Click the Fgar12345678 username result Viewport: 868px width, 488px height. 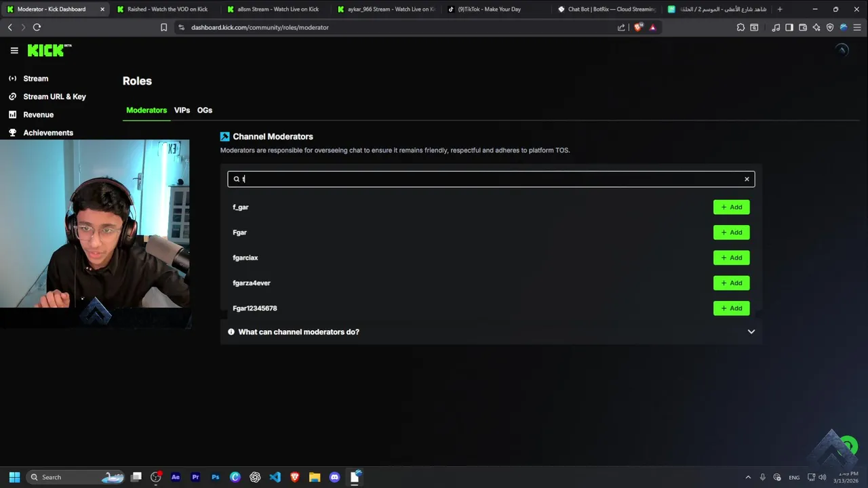tap(255, 308)
